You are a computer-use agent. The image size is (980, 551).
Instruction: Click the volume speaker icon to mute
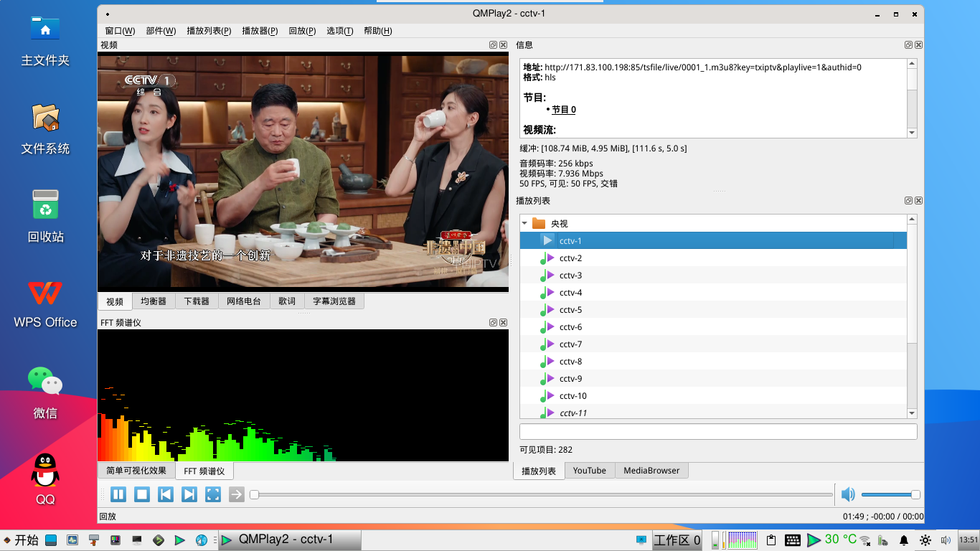click(x=848, y=494)
